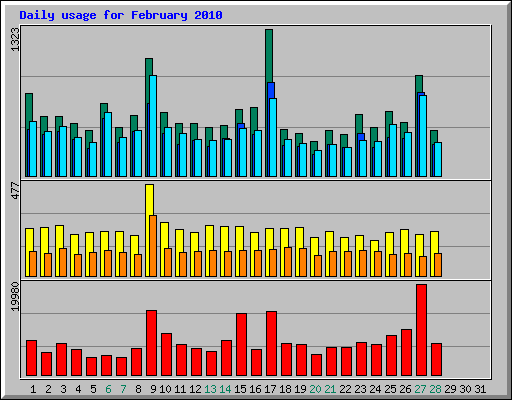Click the 19980 axis label
This screenshot has height=400, width=512.
[15, 296]
